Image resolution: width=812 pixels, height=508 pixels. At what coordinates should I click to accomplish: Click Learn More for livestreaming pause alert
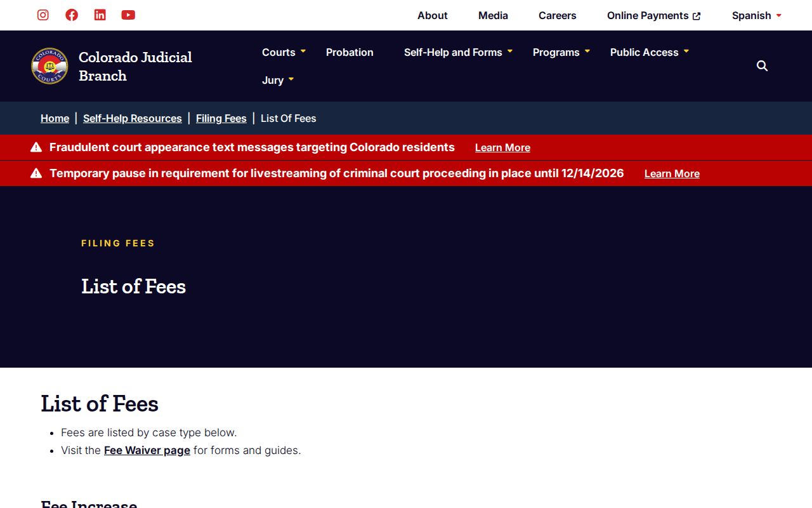coord(672,173)
